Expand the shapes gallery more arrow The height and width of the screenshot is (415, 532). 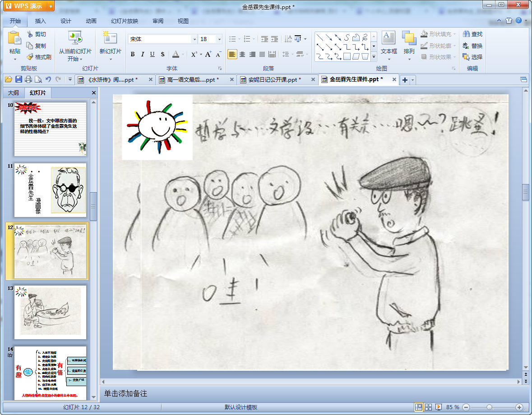pyautogui.click(x=374, y=57)
